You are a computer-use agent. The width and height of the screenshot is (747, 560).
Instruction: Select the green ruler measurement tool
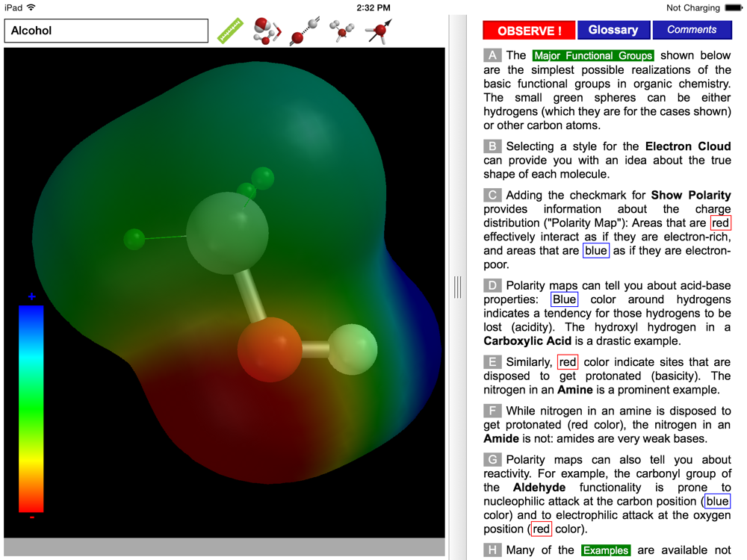[x=230, y=31]
